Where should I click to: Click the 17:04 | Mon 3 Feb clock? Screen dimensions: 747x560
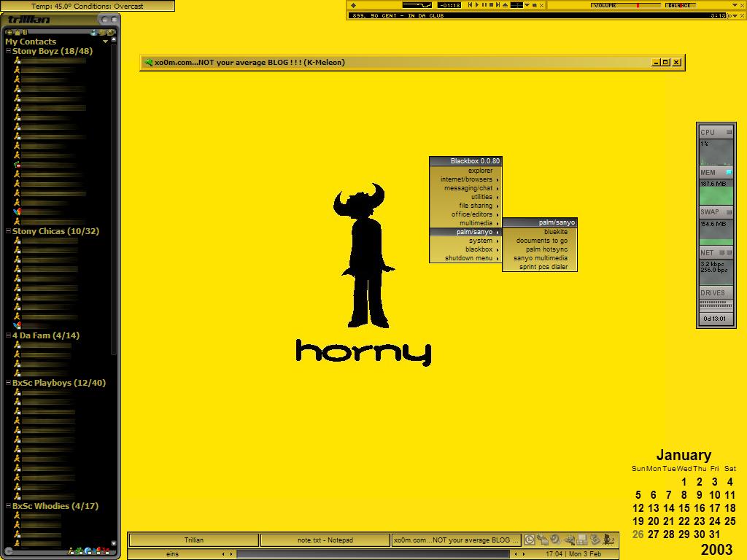click(x=573, y=554)
